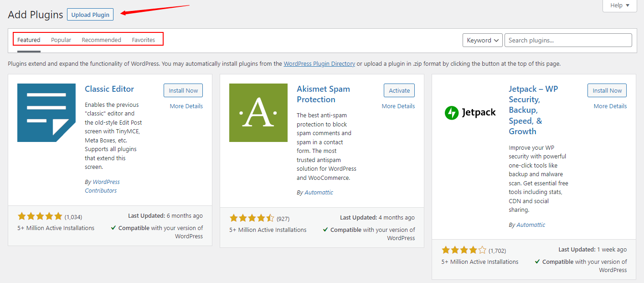The image size is (644, 283).
Task: Install the Jetpack plugin
Action: 607,90
